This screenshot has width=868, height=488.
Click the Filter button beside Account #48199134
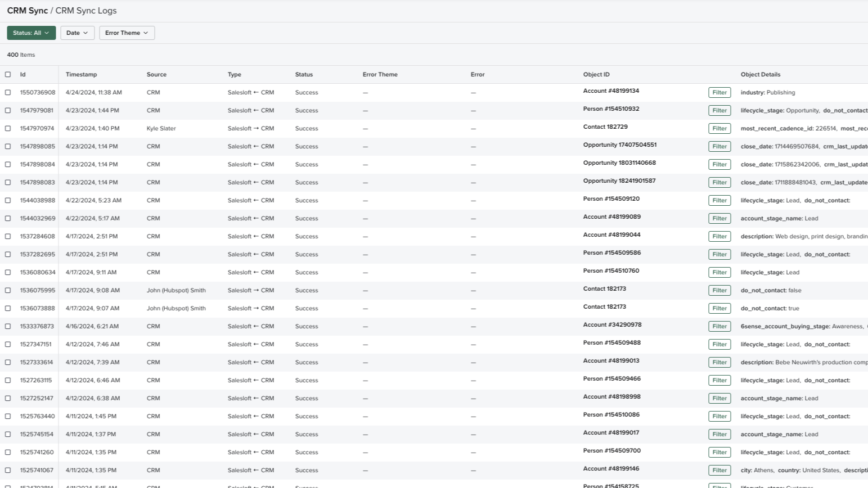719,92
